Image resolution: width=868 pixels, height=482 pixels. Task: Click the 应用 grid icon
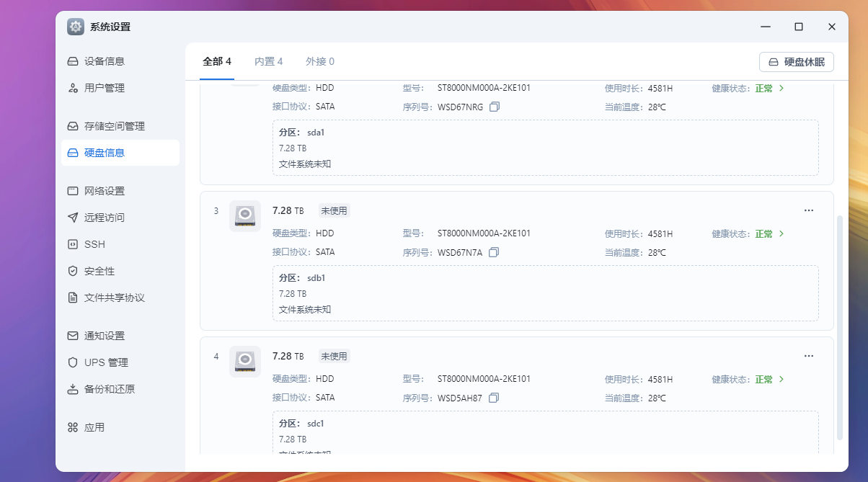[x=72, y=427]
